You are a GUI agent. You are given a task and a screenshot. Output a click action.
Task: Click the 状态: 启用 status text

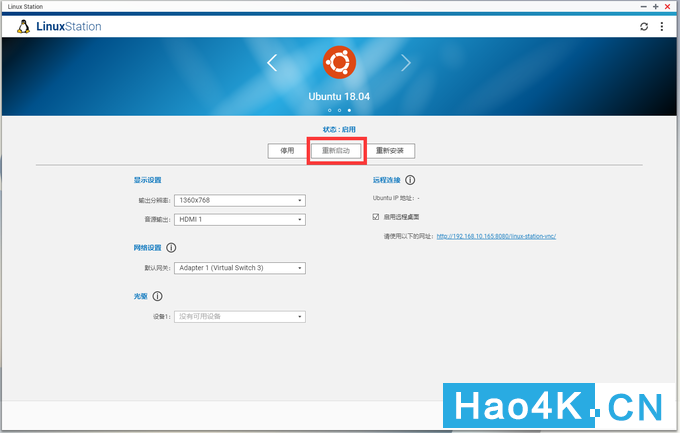pos(339,129)
